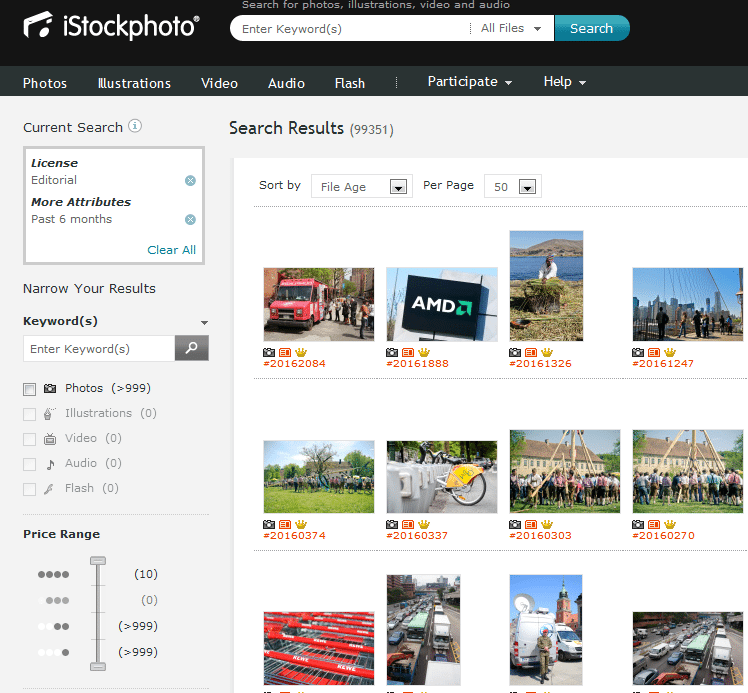Check the Audio checkbox
This screenshot has width=748, height=693.
click(30, 464)
